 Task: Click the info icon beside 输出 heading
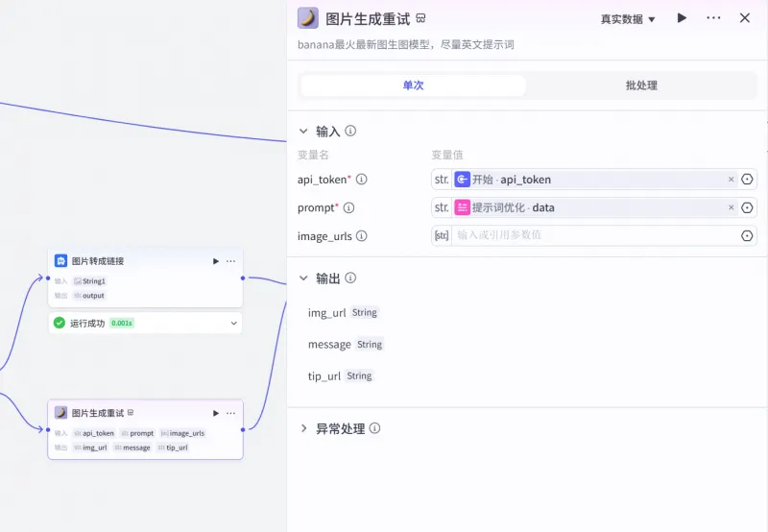pyautogui.click(x=350, y=278)
